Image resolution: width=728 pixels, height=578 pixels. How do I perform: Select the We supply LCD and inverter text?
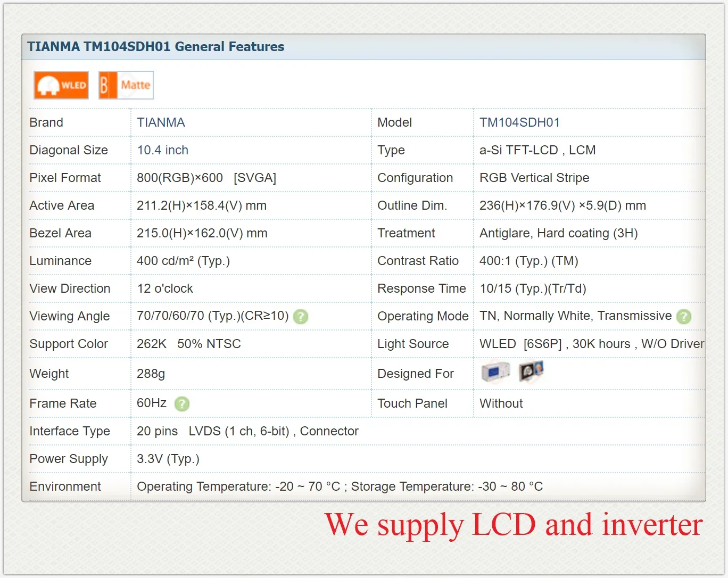515,526
